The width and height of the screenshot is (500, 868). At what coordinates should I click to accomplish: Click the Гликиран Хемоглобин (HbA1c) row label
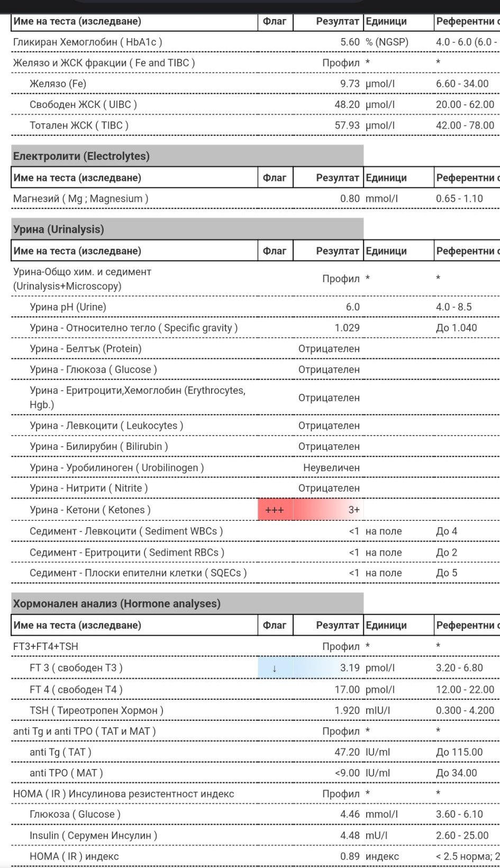tap(88, 42)
